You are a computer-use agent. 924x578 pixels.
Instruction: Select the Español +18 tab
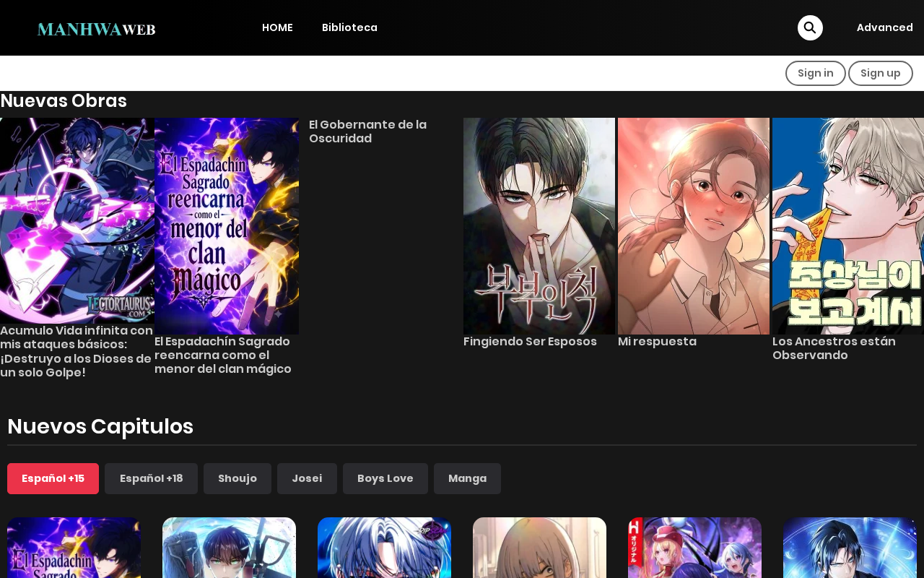tap(151, 478)
